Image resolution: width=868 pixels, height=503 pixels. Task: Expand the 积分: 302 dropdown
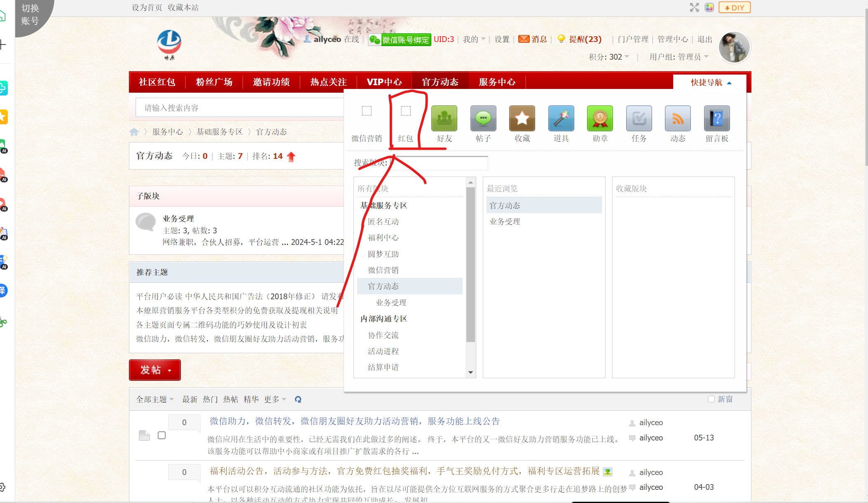pos(609,57)
